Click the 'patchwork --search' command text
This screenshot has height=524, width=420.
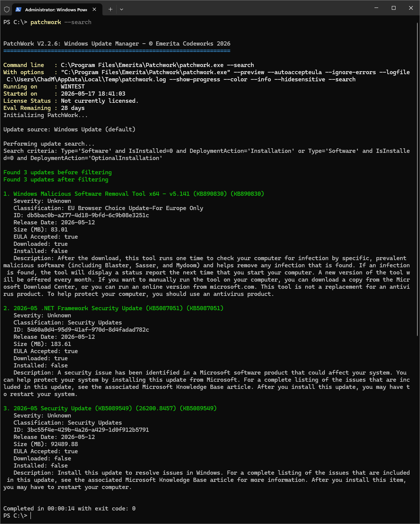tap(61, 22)
